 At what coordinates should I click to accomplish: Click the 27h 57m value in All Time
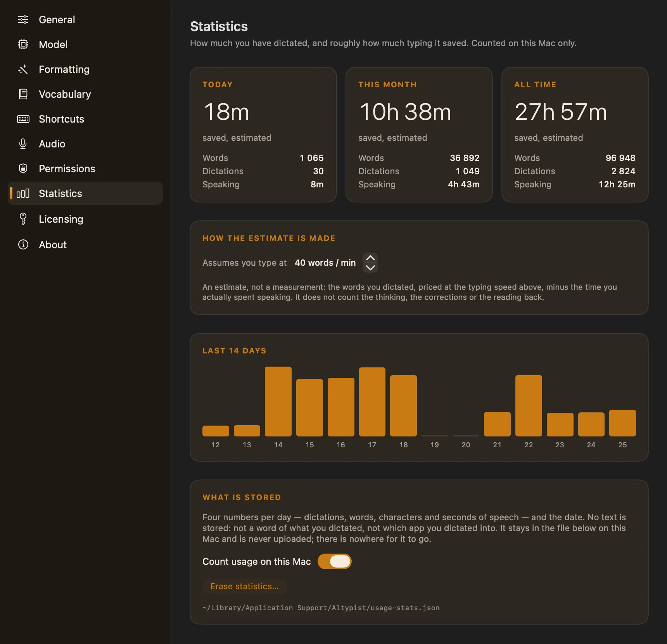[561, 112]
